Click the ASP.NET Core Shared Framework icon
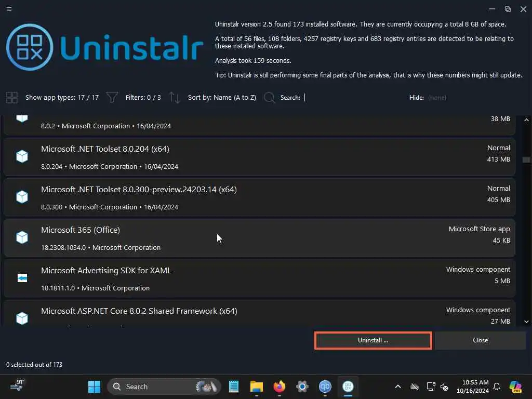532x399 pixels. pos(22,318)
